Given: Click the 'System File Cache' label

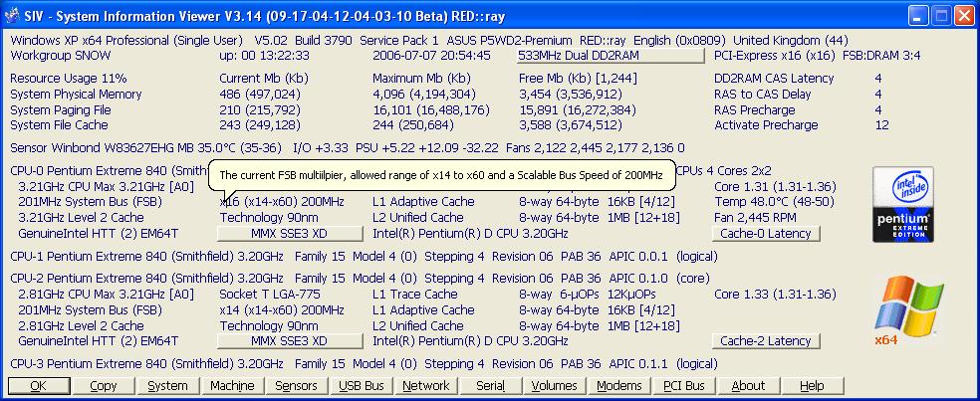Looking at the screenshot, I should click(61, 125).
